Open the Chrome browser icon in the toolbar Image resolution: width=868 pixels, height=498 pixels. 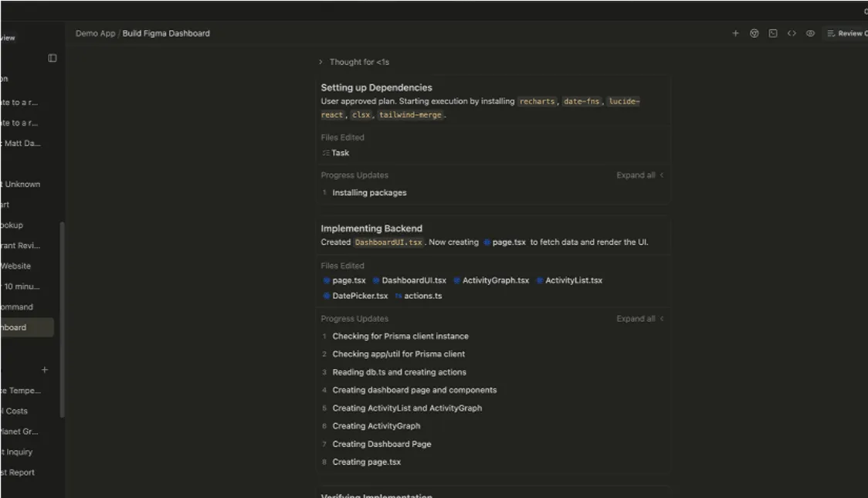click(754, 33)
